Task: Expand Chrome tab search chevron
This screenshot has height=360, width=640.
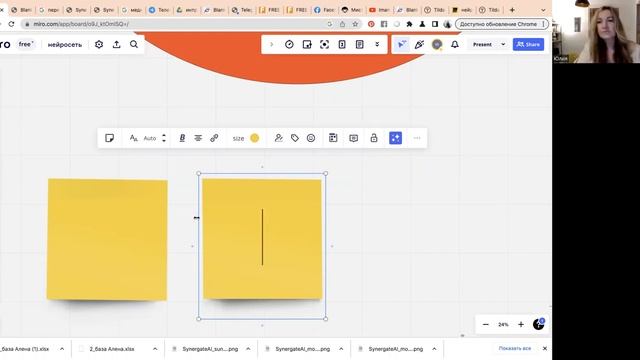Action: (543, 10)
